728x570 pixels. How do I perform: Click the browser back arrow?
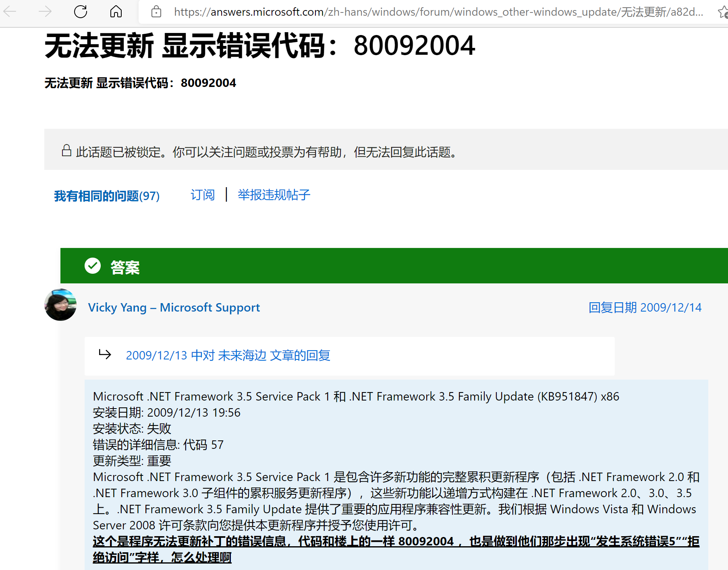[x=10, y=11]
